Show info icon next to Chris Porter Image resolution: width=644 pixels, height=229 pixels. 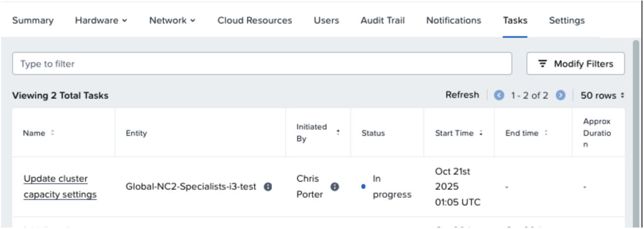coord(335,187)
